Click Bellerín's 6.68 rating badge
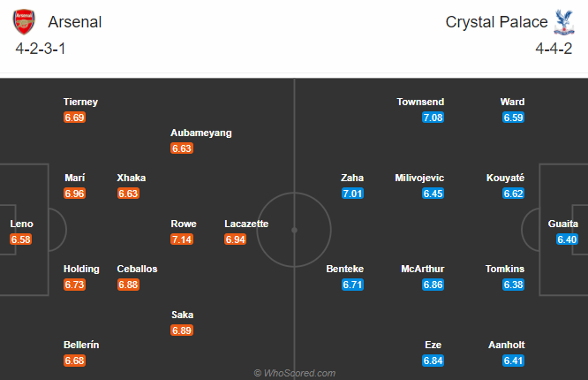588x380 pixels. click(x=75, y=361)
